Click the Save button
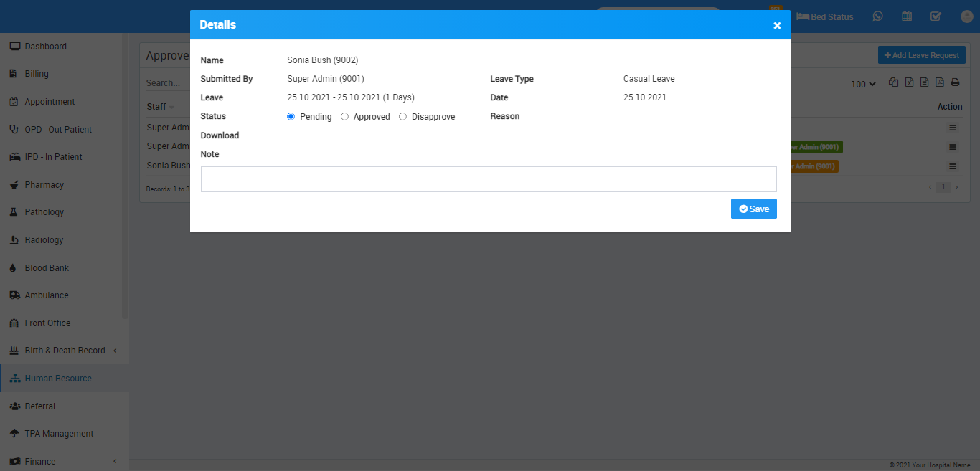 [753, 209]
